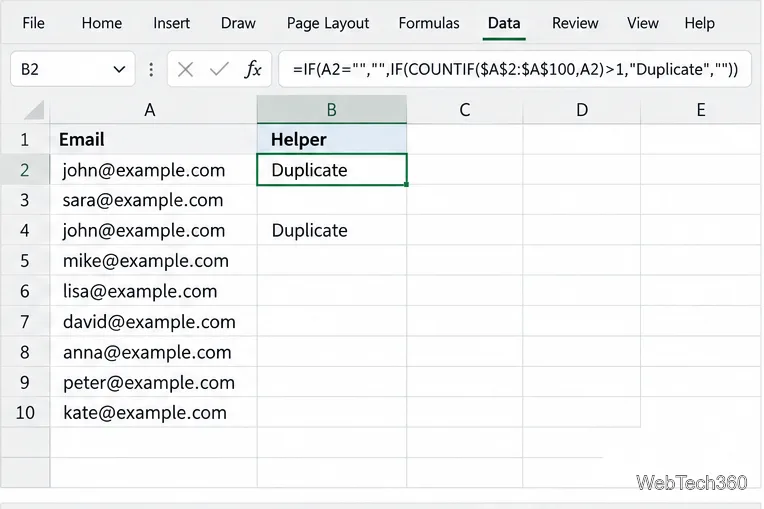The width and height of the screenshot is (764, 509).
Task: Select row 10 header
Action: pyautogui.click(x=25, y=413)
